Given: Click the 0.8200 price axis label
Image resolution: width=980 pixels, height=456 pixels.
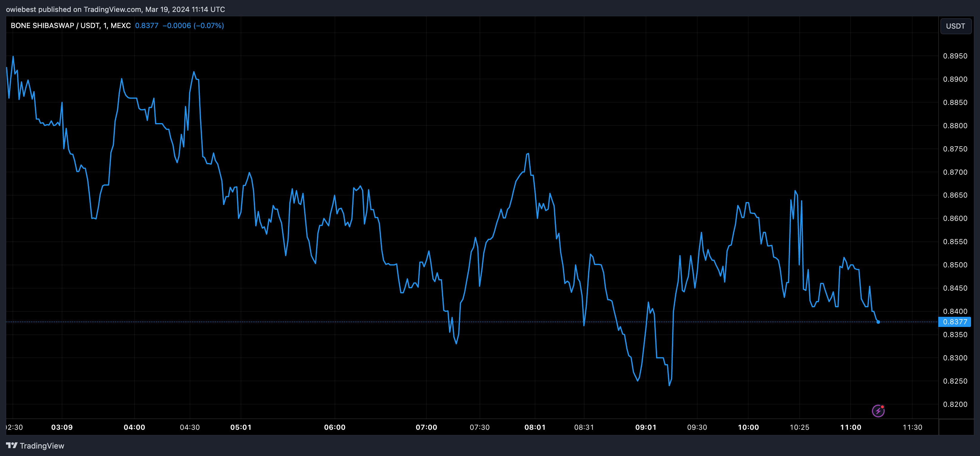Looking at the screenshot, I should coord(955,404).
